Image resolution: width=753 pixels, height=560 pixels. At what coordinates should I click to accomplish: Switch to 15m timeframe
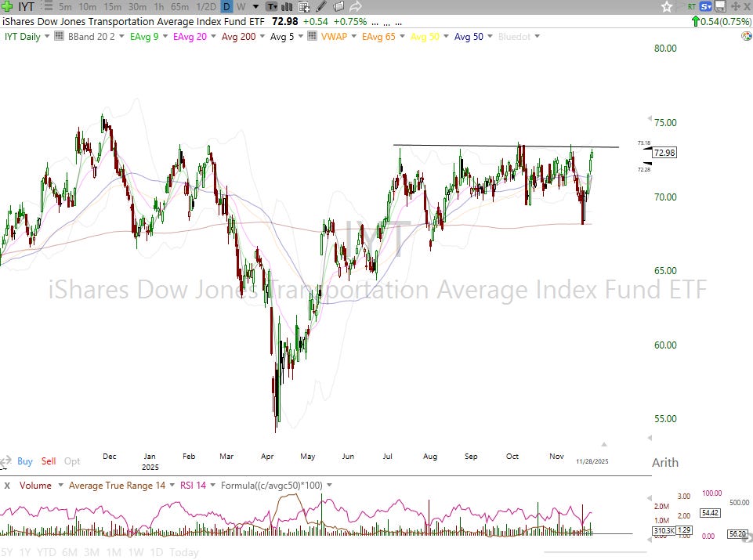[x=112, y=7]
